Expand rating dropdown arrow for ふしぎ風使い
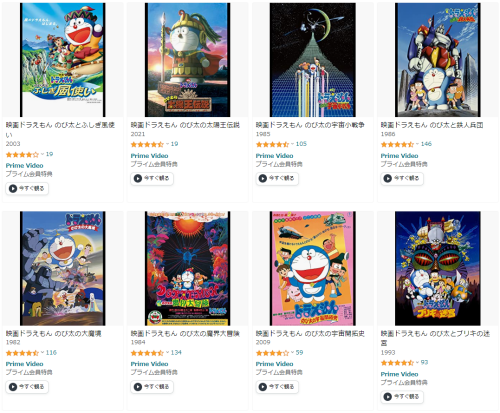Viewport: 500px width, 413px height. [42, 154]
